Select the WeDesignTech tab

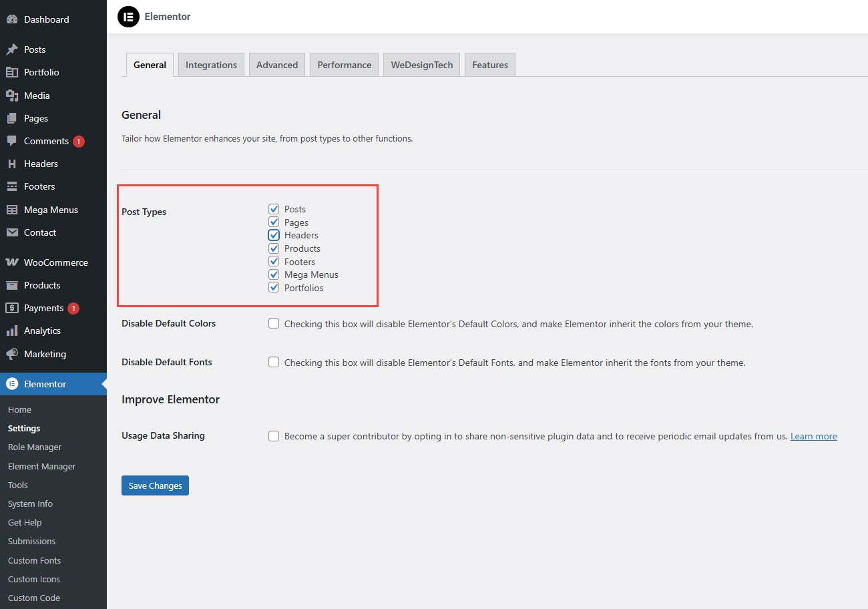pos(421,65)
